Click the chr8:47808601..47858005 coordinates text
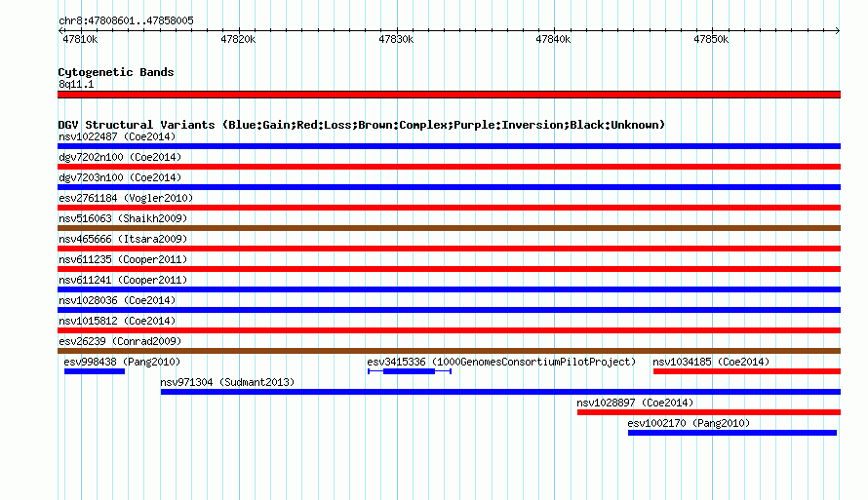The width and height of the screenshot is (868, 500). click(x=126, y=20)
